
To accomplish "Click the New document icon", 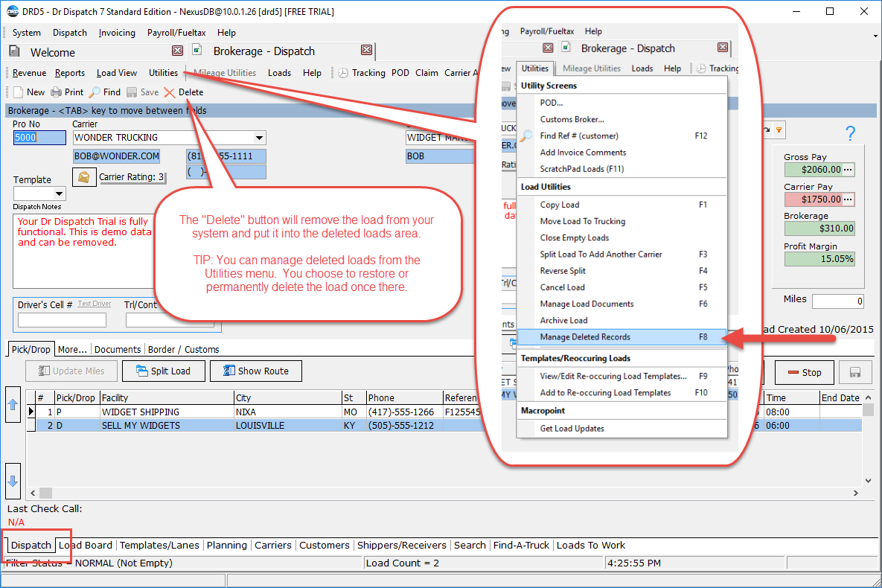I will [x=19, y=92].
